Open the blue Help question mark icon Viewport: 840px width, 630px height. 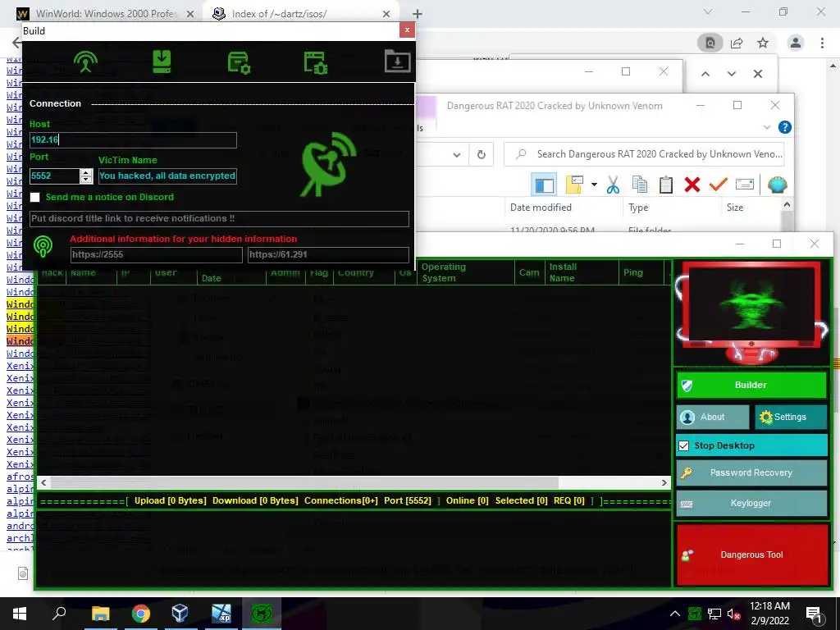785,127
